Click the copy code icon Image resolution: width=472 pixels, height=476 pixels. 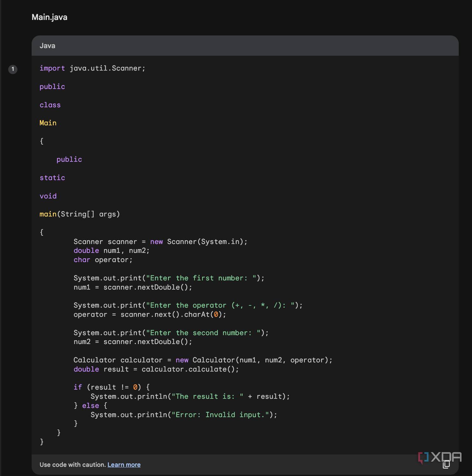pyautogui.click(x=446, y=464)
